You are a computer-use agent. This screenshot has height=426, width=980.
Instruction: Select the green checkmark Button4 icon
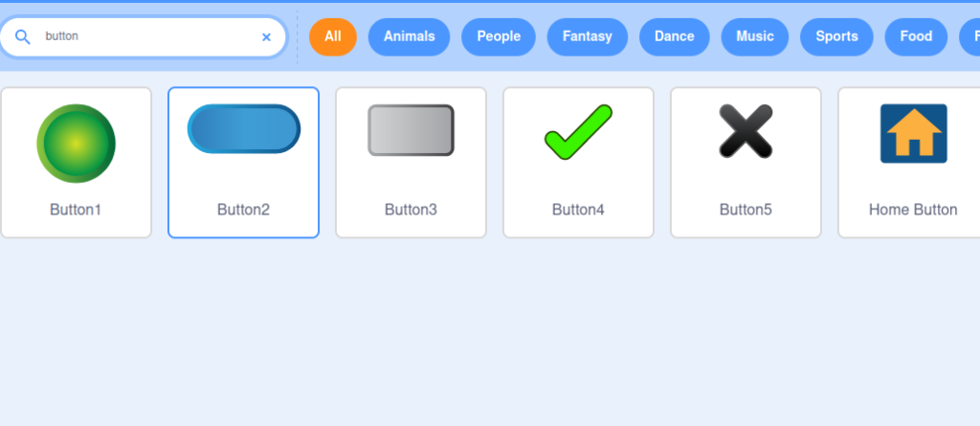pyautogui.click(x=578, y=132)
